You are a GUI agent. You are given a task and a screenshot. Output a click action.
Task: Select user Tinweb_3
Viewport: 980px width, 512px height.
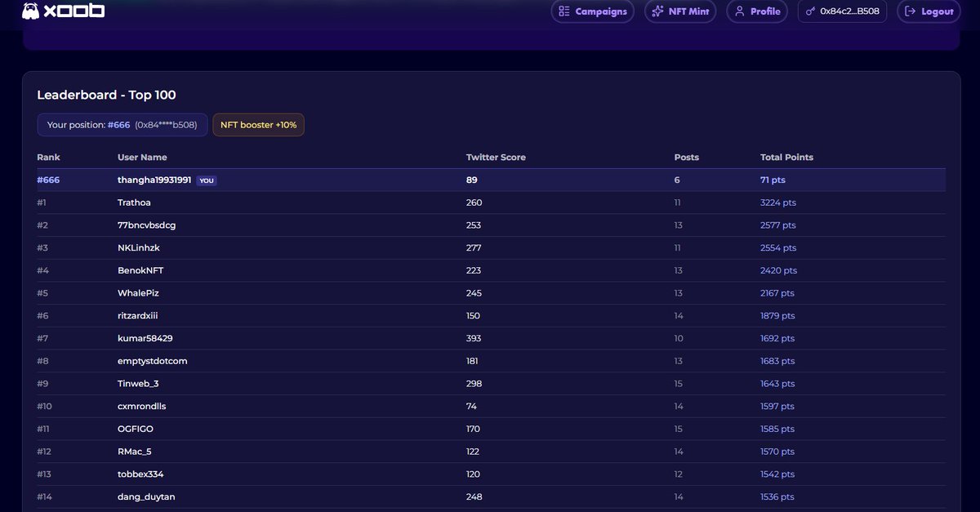click(138, 384)
